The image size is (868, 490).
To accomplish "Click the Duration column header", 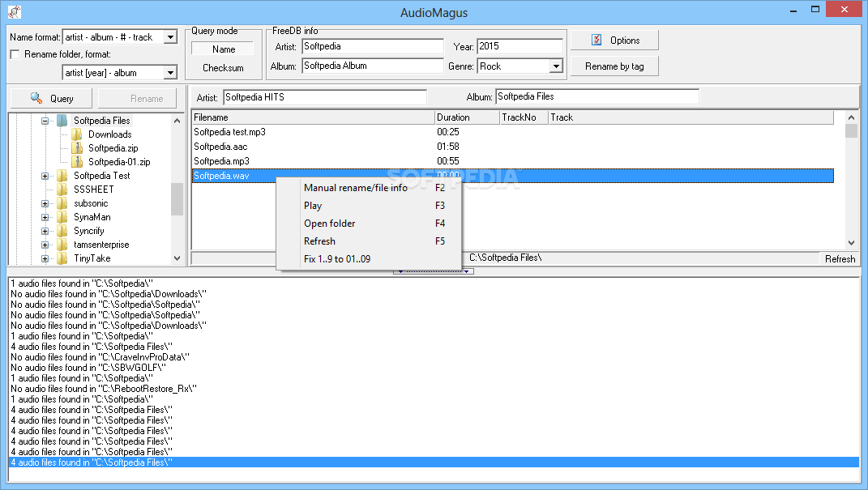I will point(467,117).
